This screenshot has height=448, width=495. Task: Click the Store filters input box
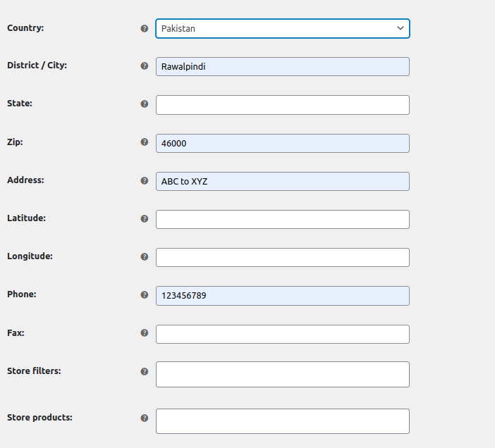(282, 374)
